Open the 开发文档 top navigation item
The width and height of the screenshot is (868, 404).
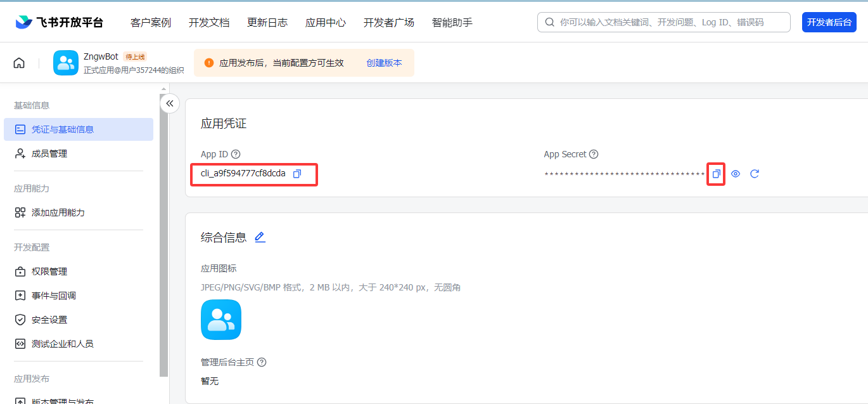tap(209, 22)
